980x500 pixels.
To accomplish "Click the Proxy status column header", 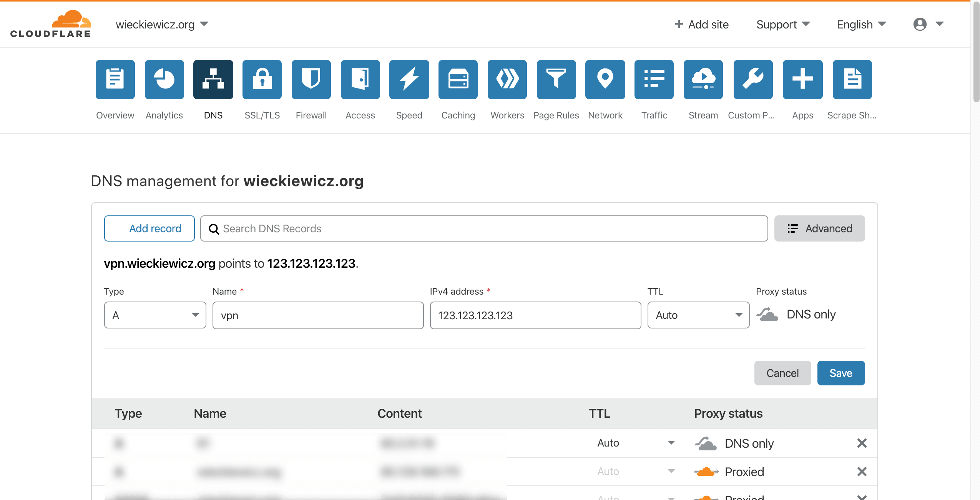I will (728, 413).
